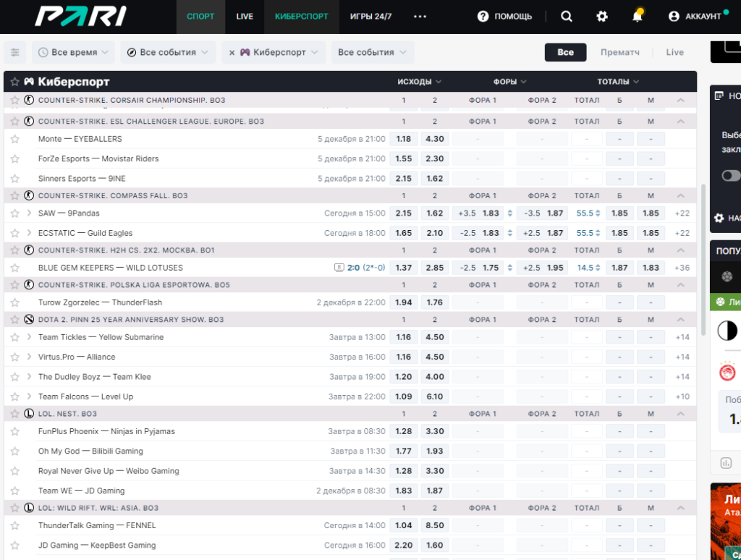Favorite ForZe Esports — Movistar Riders match
The width and height of the screenshot is (741, 560).
(14, 158)
